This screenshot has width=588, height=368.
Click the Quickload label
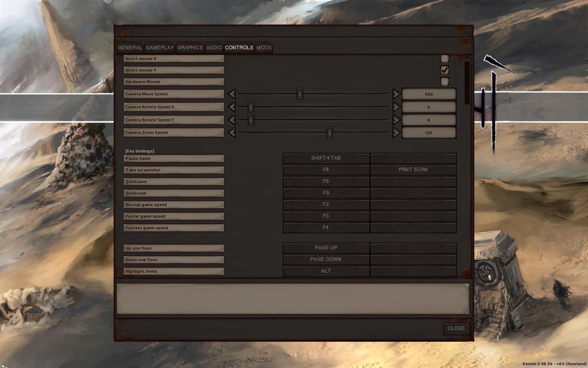174,193
